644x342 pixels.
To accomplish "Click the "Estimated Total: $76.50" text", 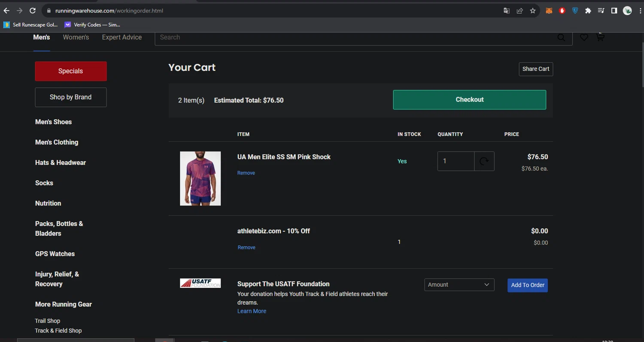I will tap(249, 100).
